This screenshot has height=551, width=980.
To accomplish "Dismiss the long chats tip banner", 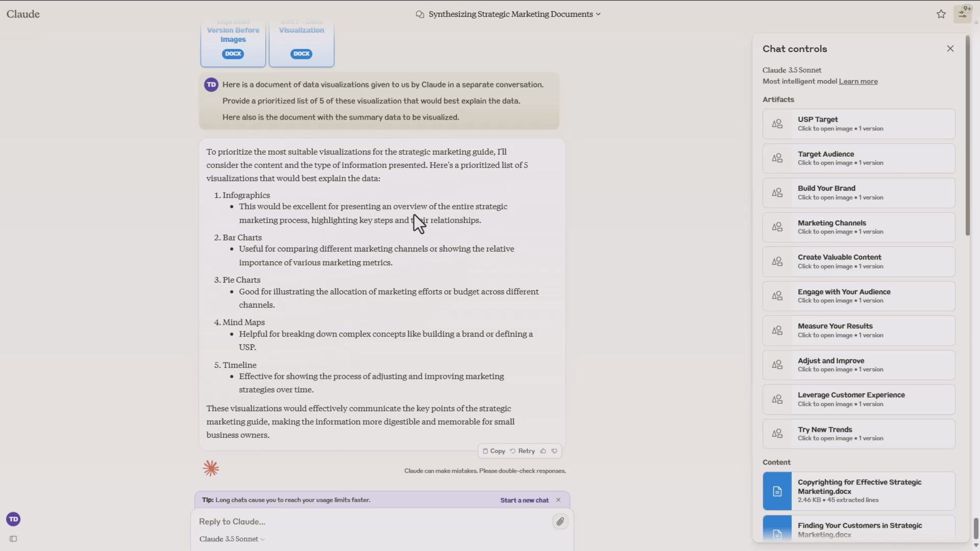I will tap(558, 500).
